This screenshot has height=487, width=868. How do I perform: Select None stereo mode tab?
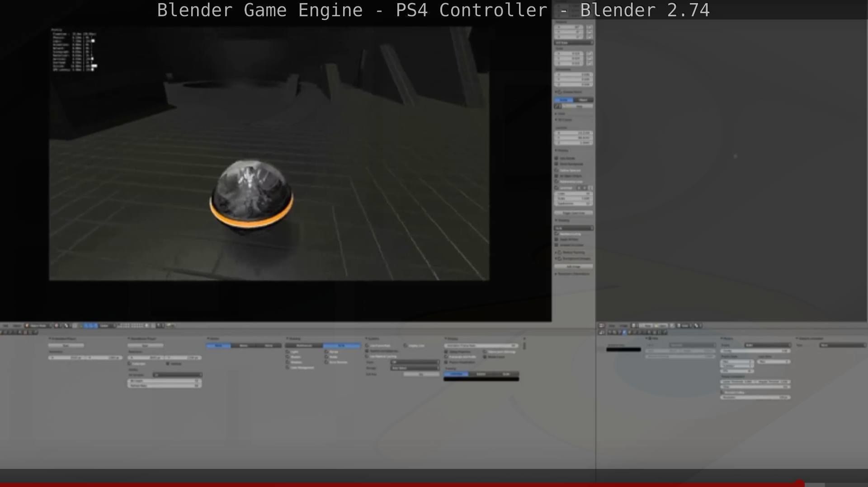tap(218, 346)
